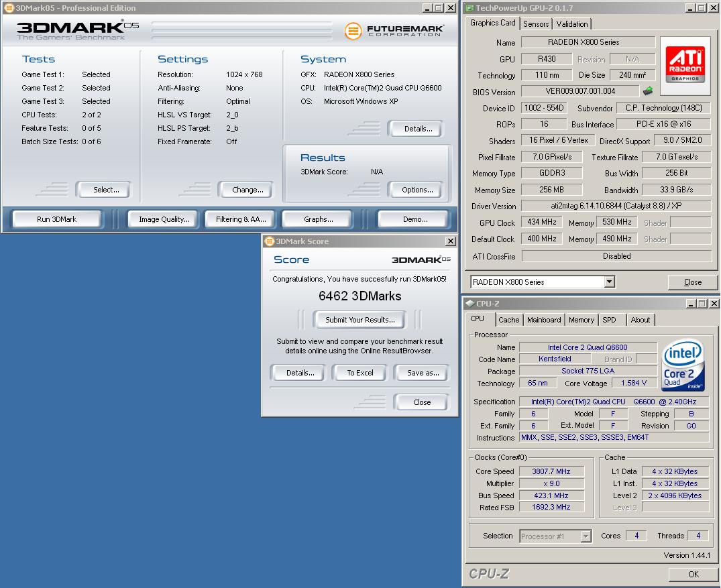This screenshot has height=588, width=721.
Task: Click the Instructions MMX, SSE list field
Action: pyautogui.click(x=614, y=437)
